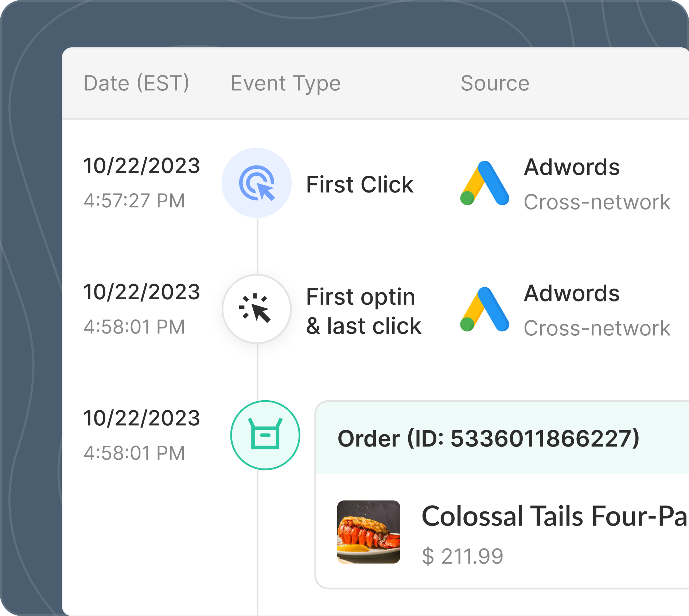Click the order row's 10/22/2023 date
The image size is (689, 616).
point(142,418)
